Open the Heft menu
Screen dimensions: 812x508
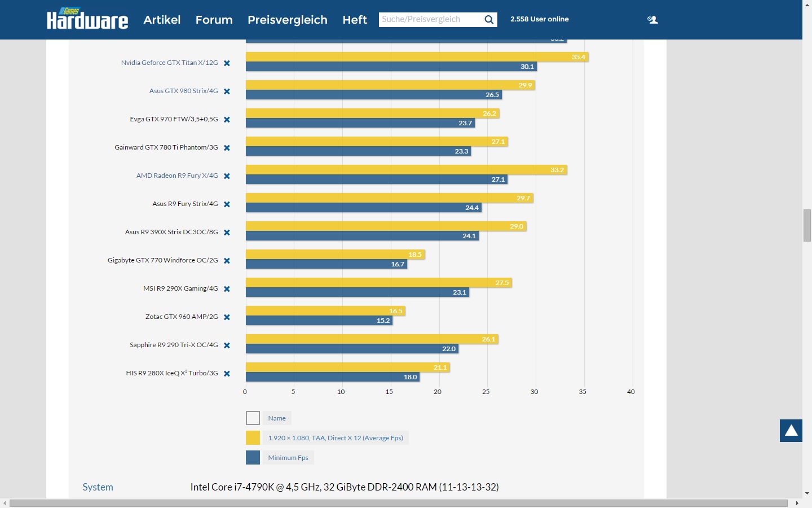(x=355, y=20)
